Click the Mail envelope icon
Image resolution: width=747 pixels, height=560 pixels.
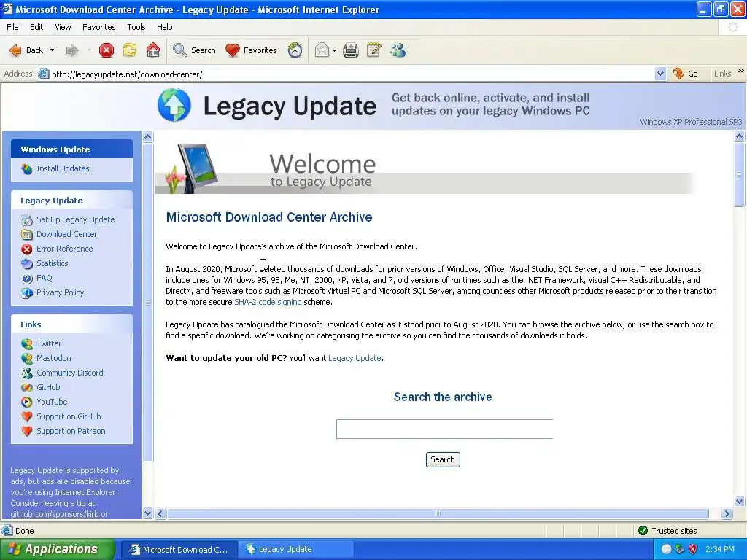pyautogui.click(x=322, y=50)
